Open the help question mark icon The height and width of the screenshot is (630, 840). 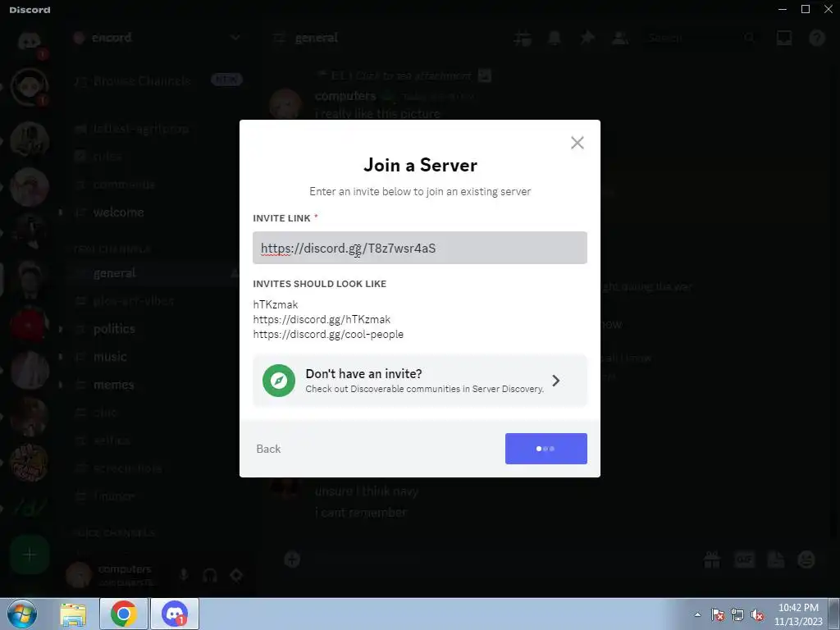(x=816, y=38)
